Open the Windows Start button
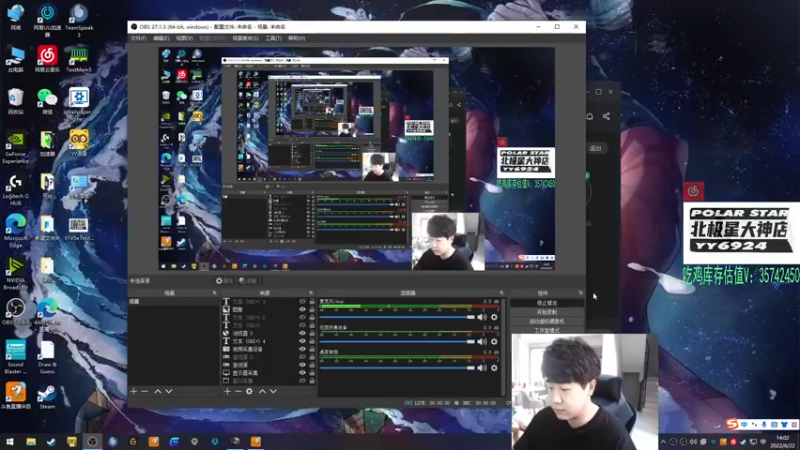 [10, 441]
